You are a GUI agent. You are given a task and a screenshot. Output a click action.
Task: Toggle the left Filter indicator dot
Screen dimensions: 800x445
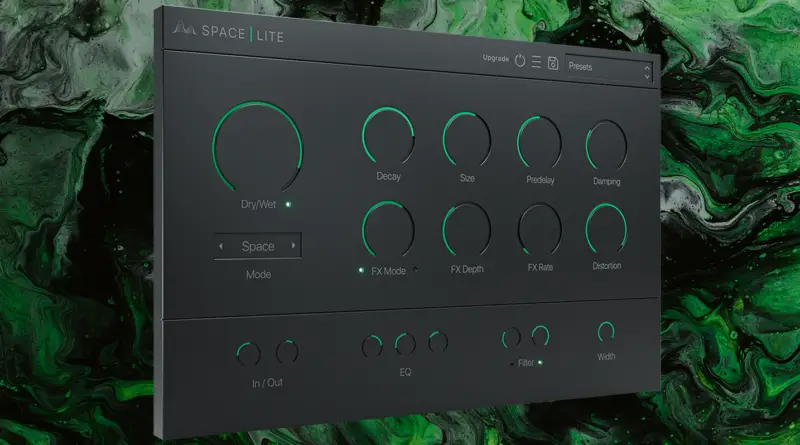tap(512, 364)
